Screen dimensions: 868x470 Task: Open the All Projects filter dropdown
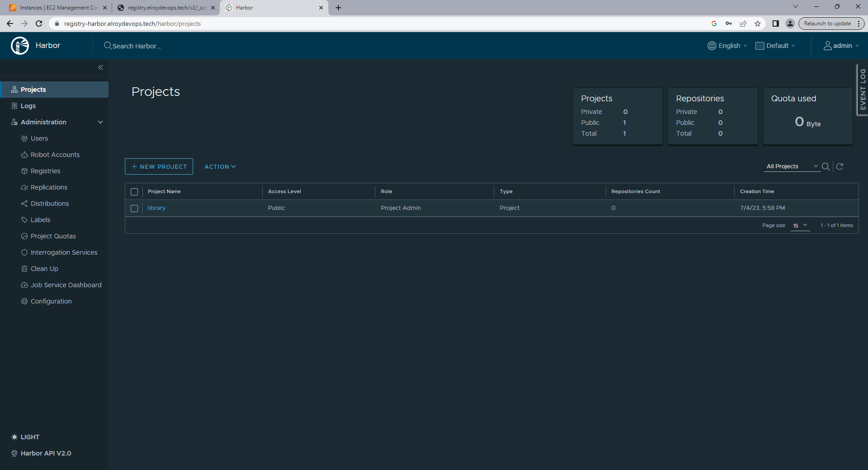pyautogui.click(x=792, y=166)
